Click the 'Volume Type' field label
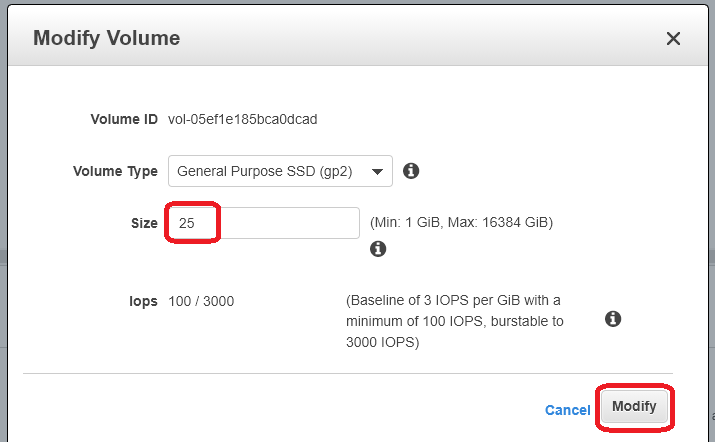Screen dimensions: 715x442 coord(115,171)
